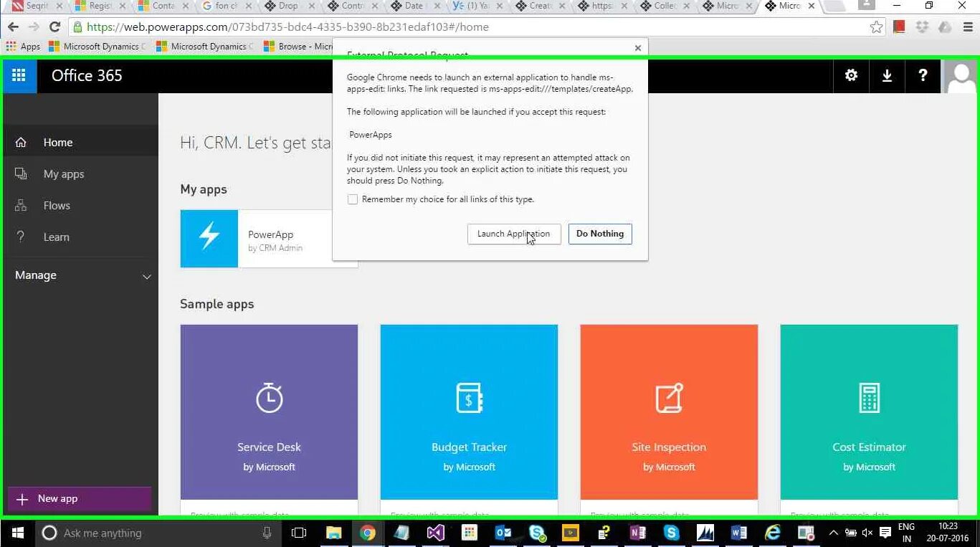Go back using Chrome's back arrow
This screenshot has width=980, height=547.
(13, 27)
